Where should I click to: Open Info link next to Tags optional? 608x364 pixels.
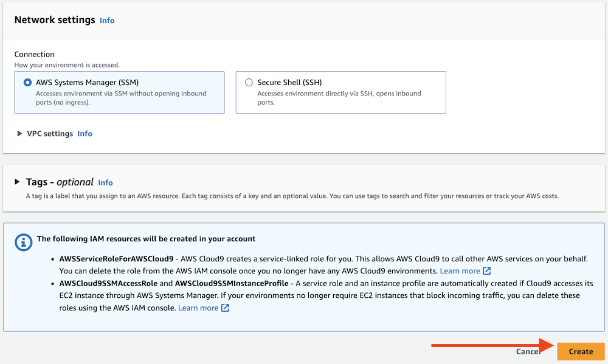coord(105,182)
